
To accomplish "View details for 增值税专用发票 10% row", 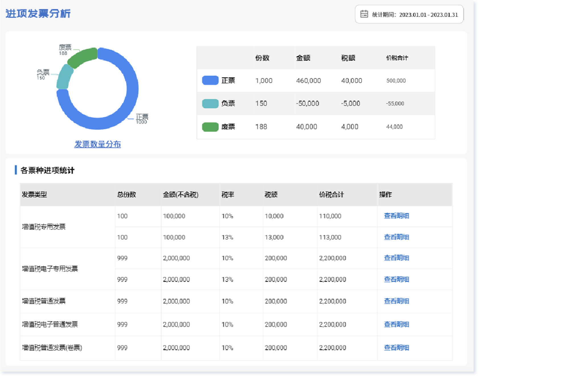I will point(396,216).
